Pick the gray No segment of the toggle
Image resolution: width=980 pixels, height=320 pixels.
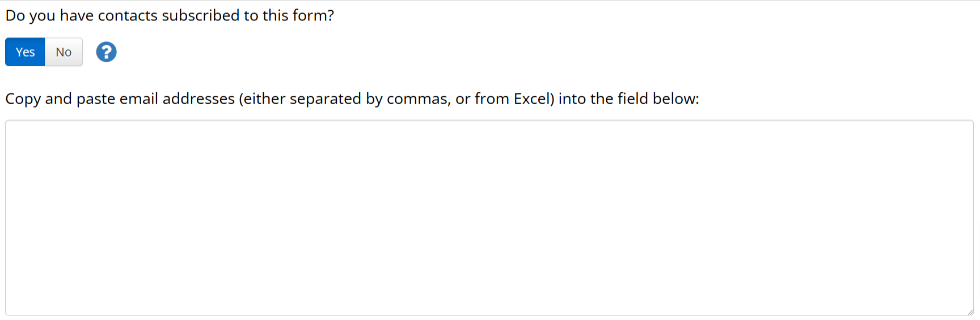64,52
